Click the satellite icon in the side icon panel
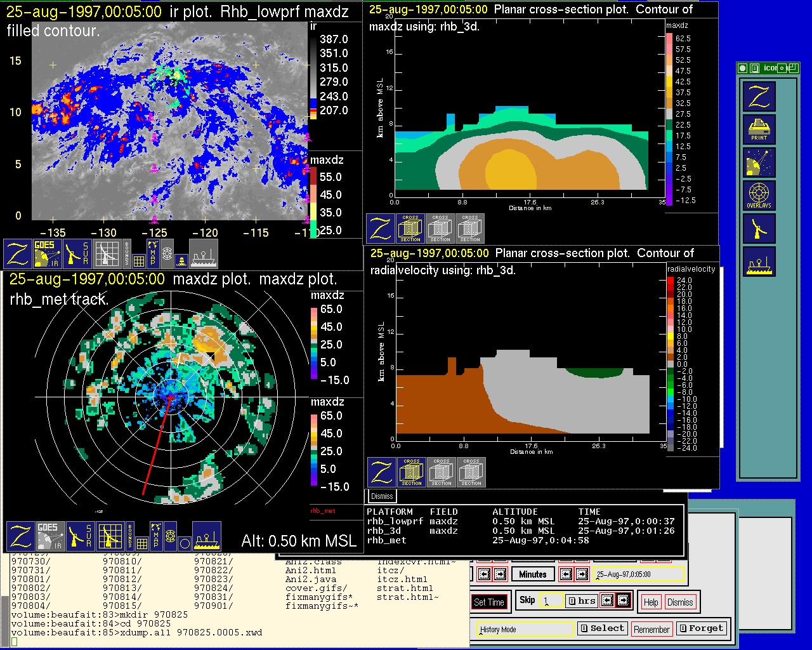812x650 pixels. [x=759, y=162]
